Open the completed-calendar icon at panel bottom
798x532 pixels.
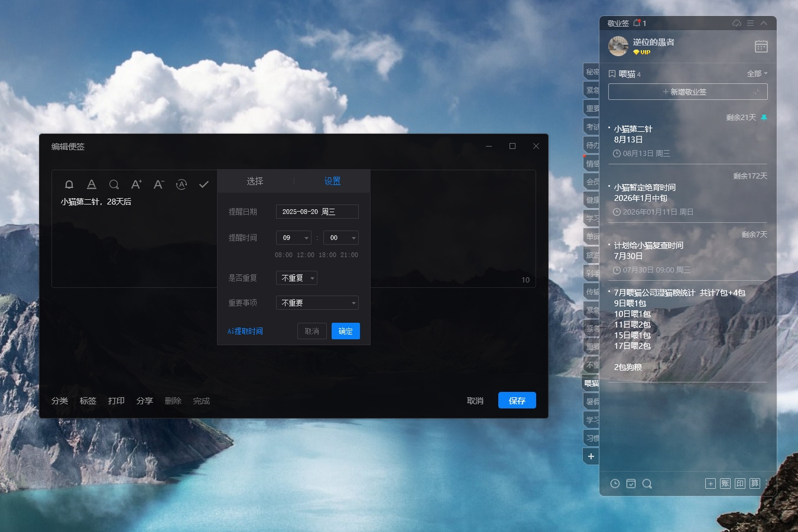pyautogui.click(x=631, y=484)
